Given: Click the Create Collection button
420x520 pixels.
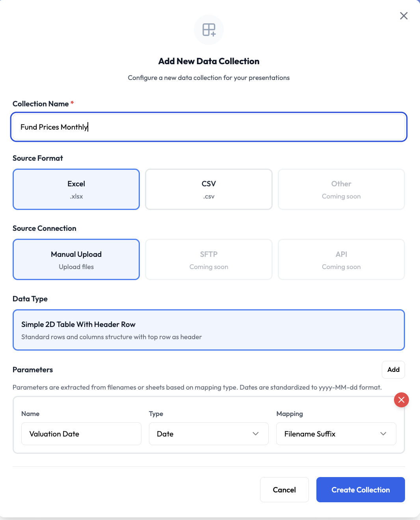Looking at the screenshot, I should 360,490.
